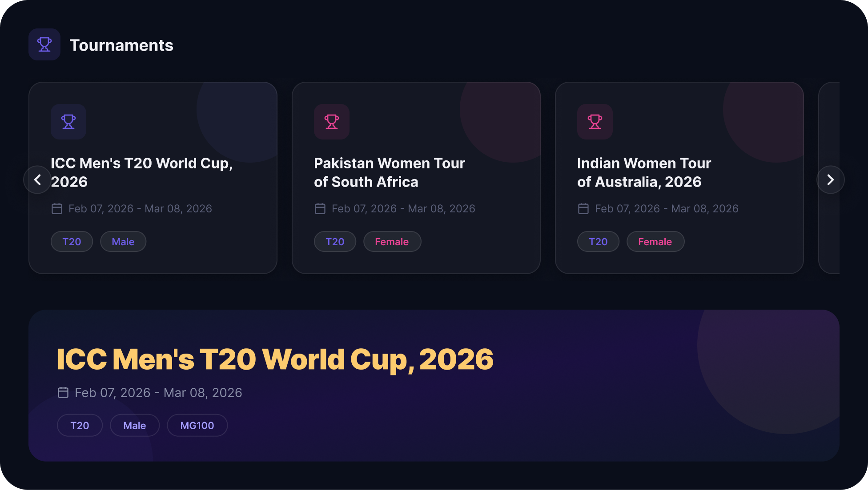Click the Pakistan Women Tour trophy icon
The image size is (868, 490).
click(x=331, y=122)
